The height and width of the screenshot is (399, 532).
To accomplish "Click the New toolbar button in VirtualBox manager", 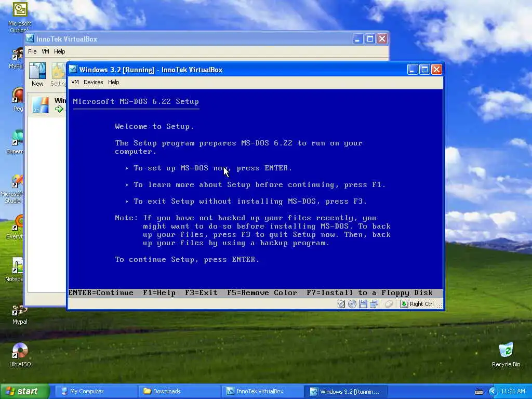I will click(x=37, y=75).
